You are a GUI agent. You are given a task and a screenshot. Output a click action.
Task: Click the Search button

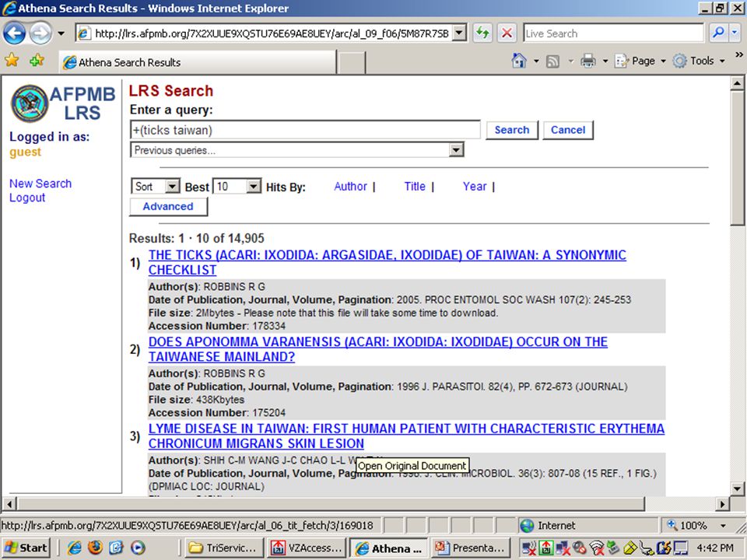pos(512,130)
